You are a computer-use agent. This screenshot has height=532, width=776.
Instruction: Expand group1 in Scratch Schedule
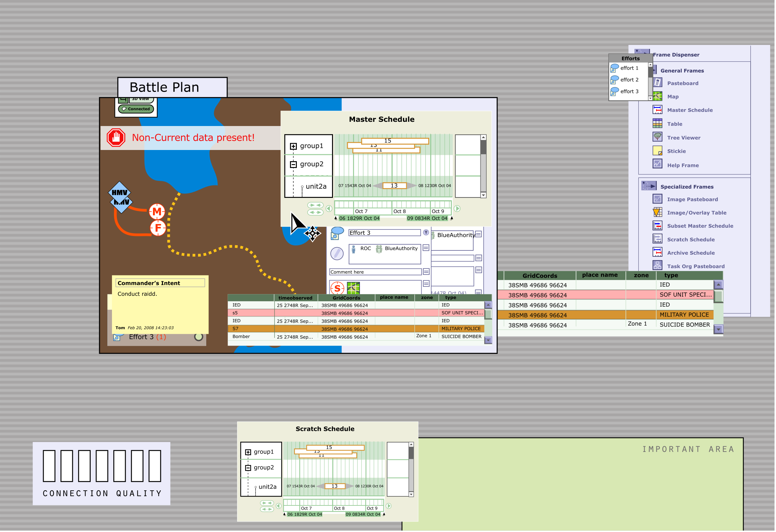click(248, 453)
